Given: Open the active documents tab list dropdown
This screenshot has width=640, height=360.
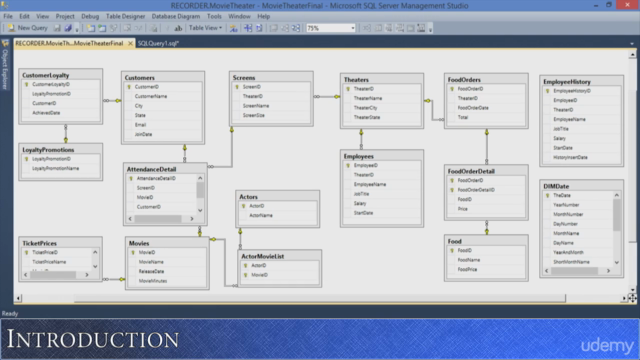Looking at the screenshot, I should [x=632, y=44].
